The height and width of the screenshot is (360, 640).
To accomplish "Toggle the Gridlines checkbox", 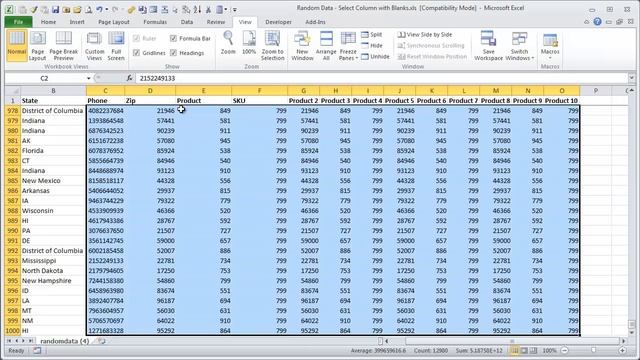I will coord(149,53).
